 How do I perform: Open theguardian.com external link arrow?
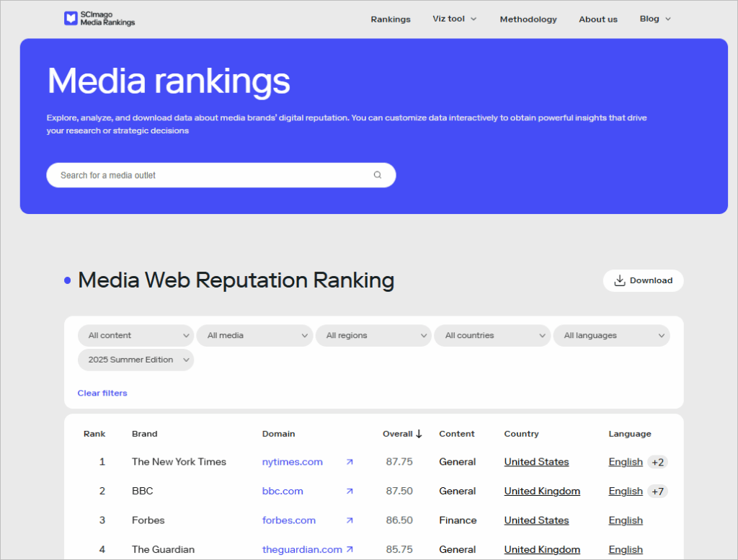click(350, 550)
